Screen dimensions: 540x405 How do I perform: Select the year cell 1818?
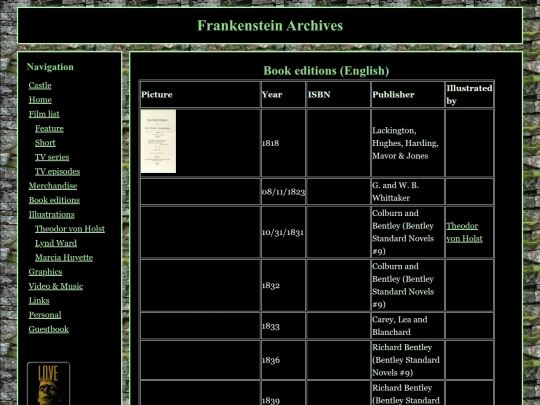click(x=283, y=143)
